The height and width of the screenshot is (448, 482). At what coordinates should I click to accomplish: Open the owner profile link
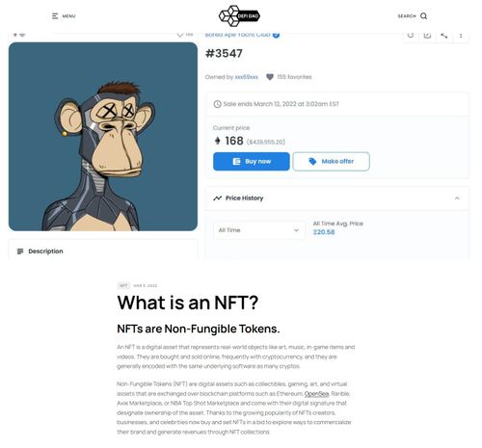(x=247, y=77)
